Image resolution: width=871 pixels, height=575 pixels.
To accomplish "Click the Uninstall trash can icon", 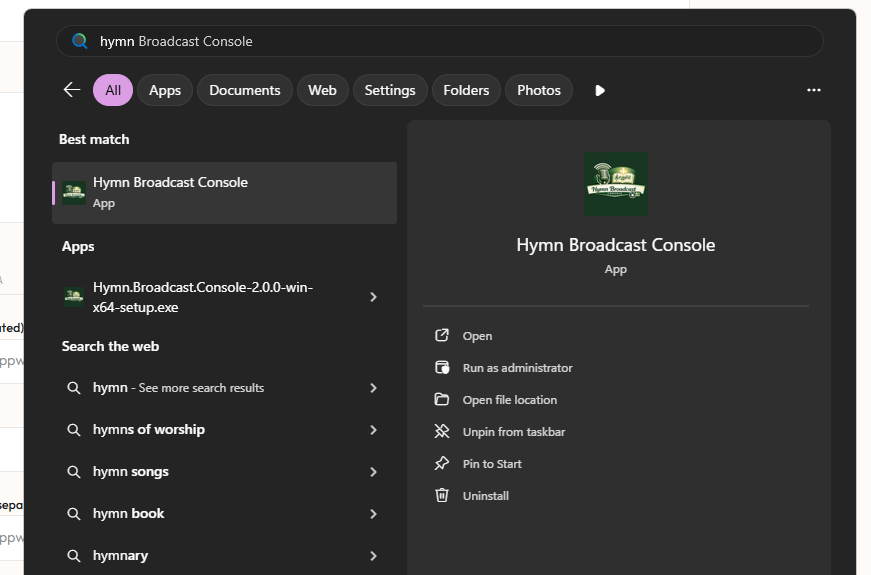I will click(x=442, y=495).
